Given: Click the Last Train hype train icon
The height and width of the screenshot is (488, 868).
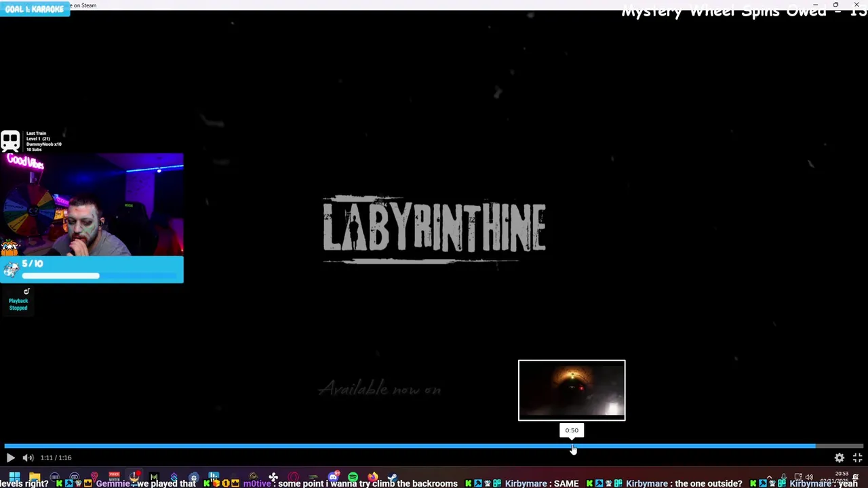Looking at the screenshot, I should 10,141.
